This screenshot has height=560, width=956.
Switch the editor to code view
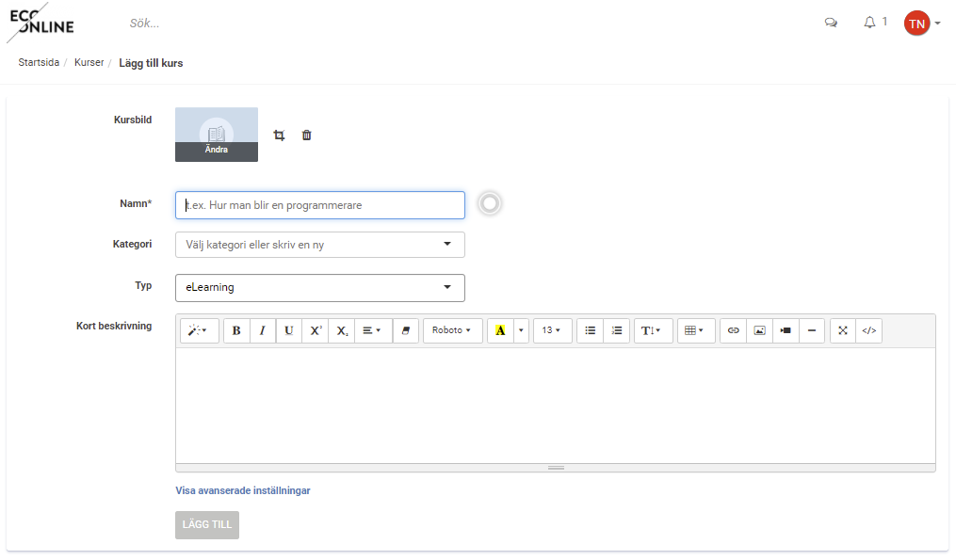point(868,330)
